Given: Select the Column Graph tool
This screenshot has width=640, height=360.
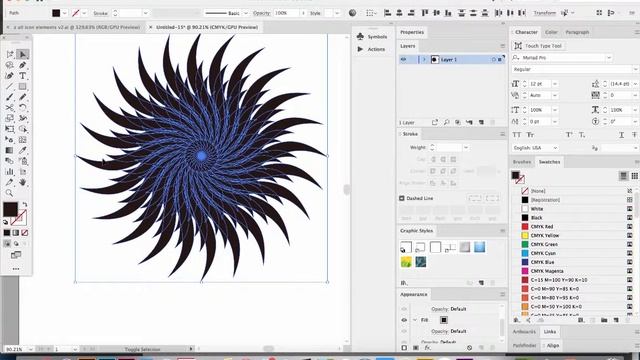Looking at the screenshot, I should [x=10, y=171].
